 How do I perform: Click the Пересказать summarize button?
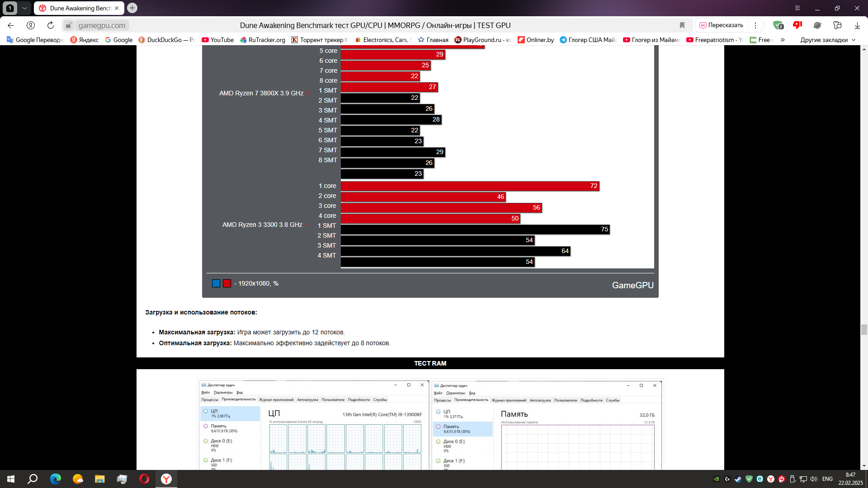(721, 25)
